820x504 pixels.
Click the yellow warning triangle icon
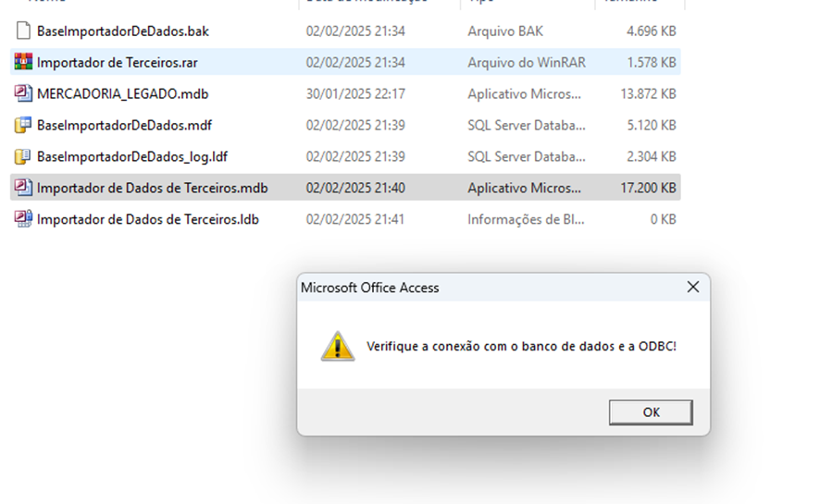[x=338, y=346]
